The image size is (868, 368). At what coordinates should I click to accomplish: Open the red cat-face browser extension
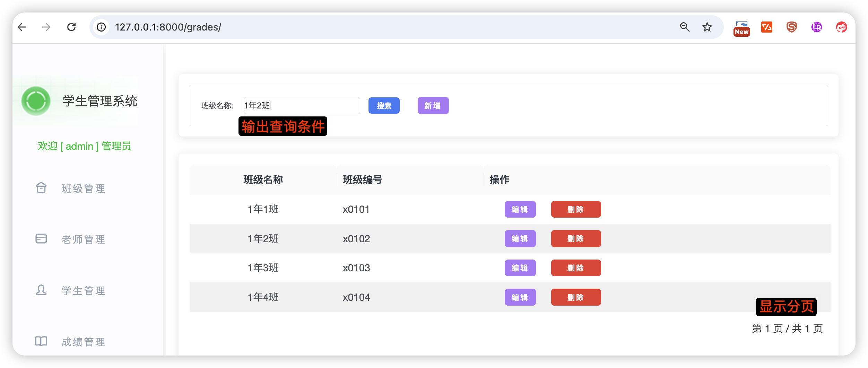(841, 27)
